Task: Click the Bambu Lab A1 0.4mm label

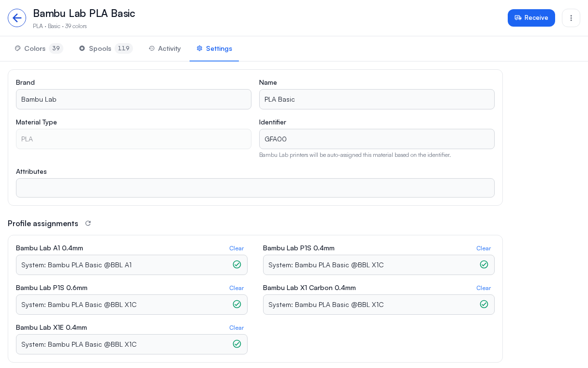Action: (49, 248)
